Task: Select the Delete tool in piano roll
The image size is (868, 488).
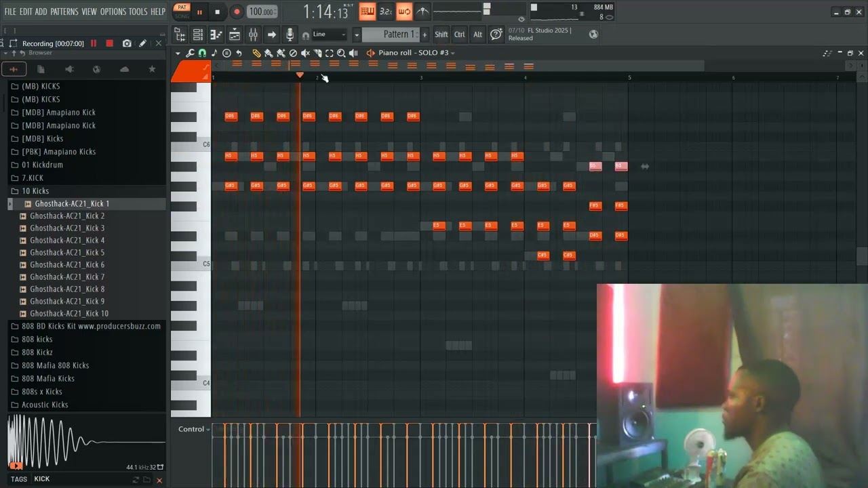Action: click(x=293, y=53)
